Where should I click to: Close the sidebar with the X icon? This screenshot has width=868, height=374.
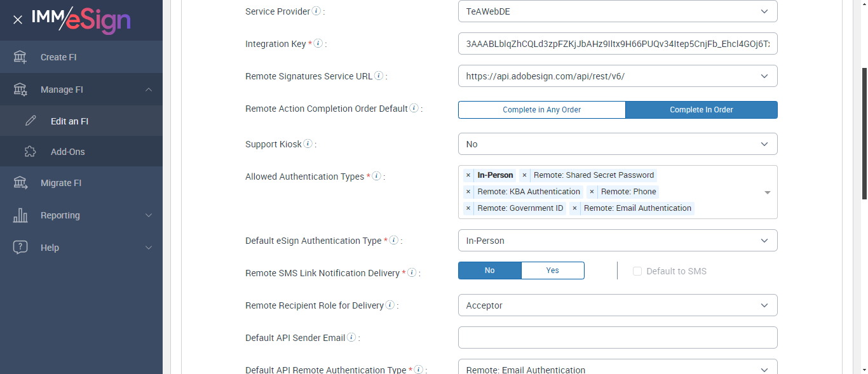point(18,20)
